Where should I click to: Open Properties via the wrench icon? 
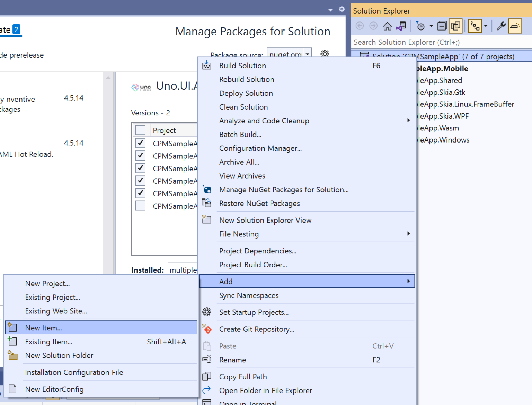[501, 26]
